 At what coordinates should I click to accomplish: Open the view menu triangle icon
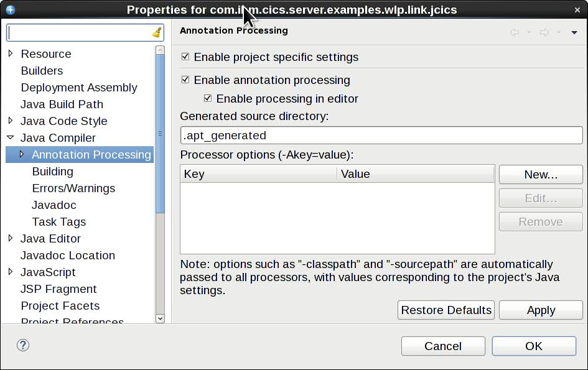574,32
